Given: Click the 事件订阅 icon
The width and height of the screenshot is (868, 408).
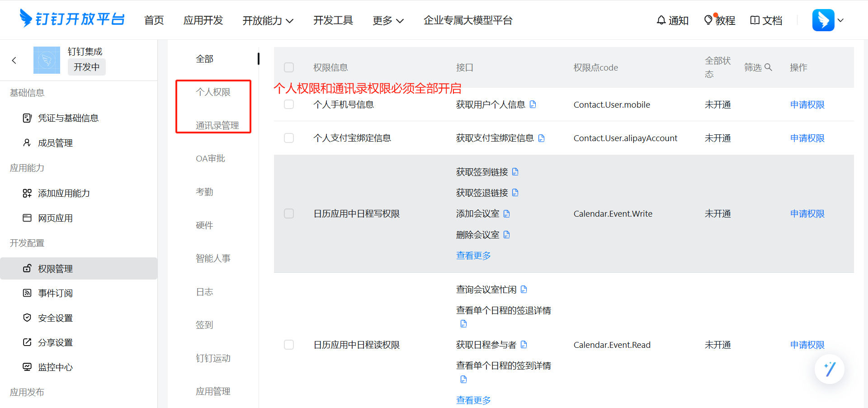Looking at the screenshot, I should click(x=27, y=293).
